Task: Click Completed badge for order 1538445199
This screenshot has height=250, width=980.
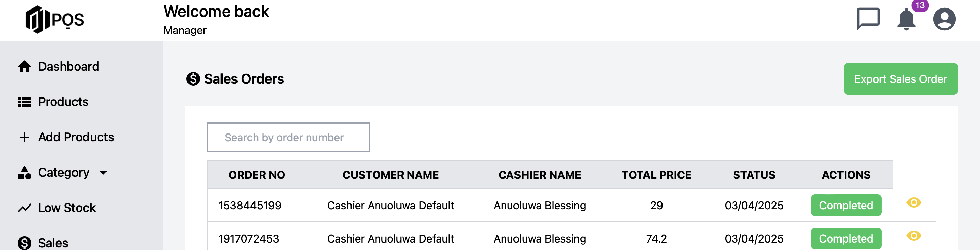Action: [x=846, y=205]
